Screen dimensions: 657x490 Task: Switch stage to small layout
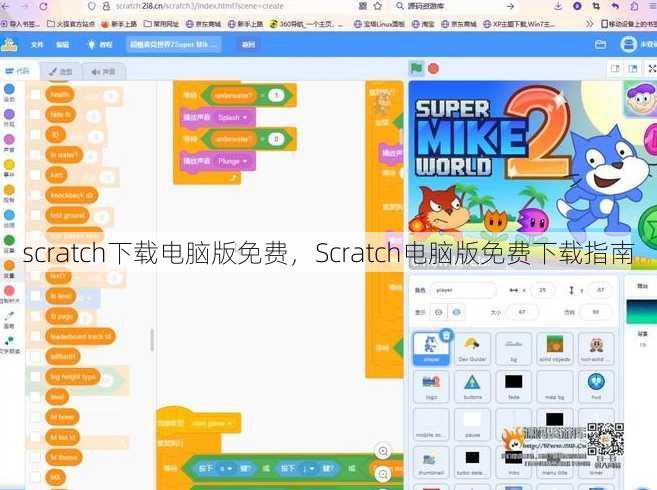(615, 68)
